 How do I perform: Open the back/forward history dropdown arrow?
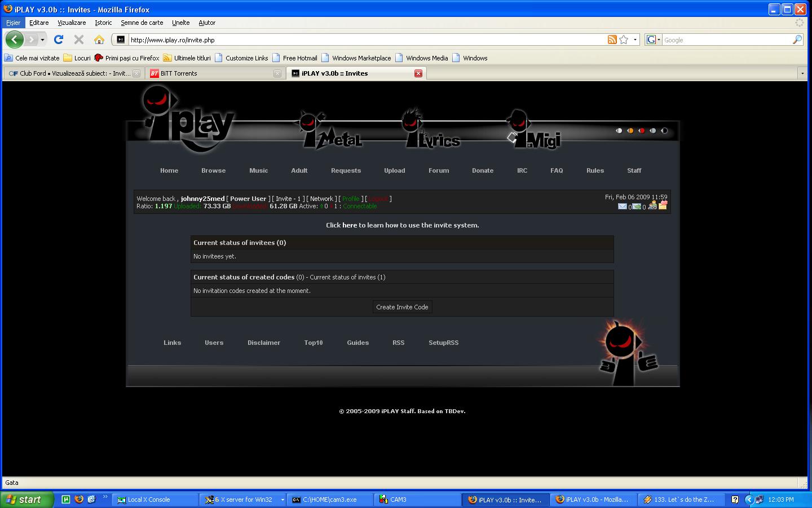(x=42, y=40)
